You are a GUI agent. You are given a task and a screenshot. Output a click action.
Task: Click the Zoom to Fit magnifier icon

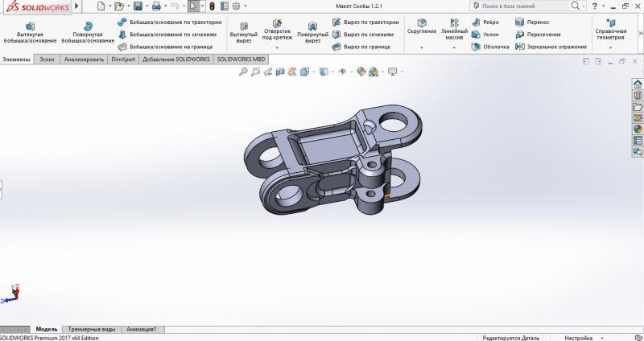point(244,72)
